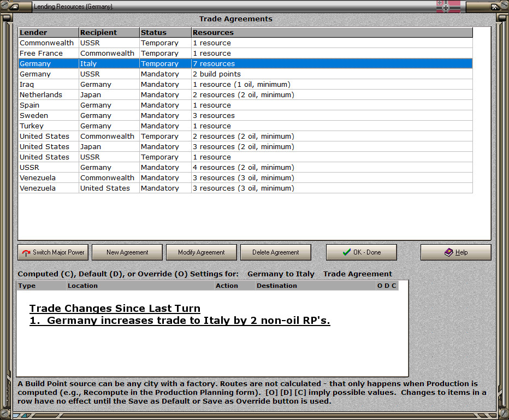
Task: Select the Sweden to Germany row
Action: click(x=245, y=116)
